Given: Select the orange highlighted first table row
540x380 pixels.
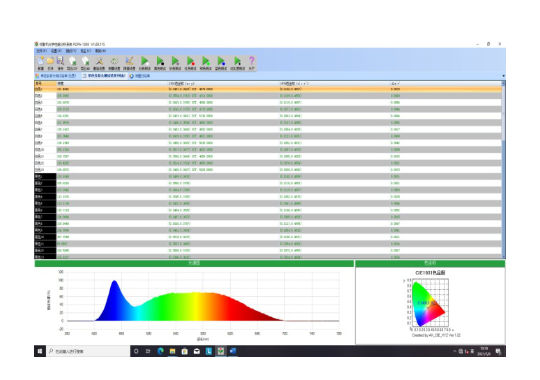Looking at the screenshot, I should point(268,89).
